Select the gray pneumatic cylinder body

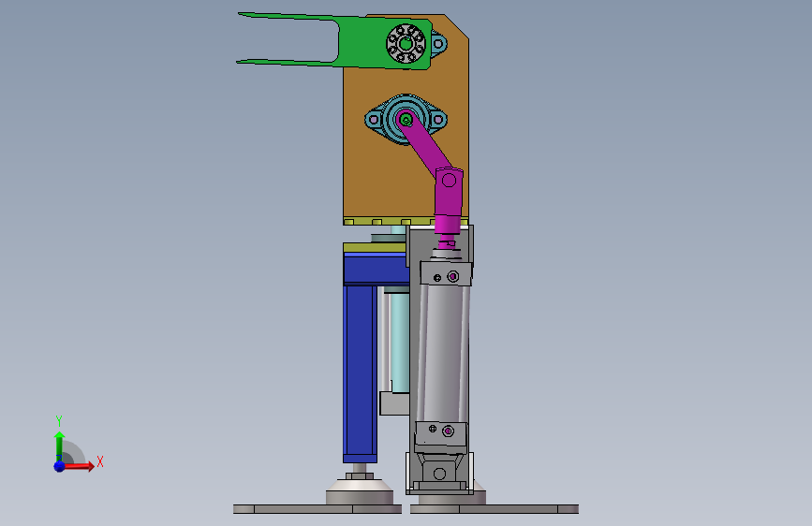coord(443,352)
